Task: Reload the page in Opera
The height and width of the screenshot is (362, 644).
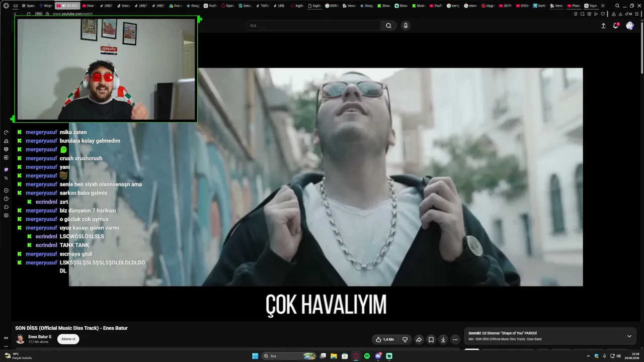Action: pyautogui.click(x=29, y=14)
